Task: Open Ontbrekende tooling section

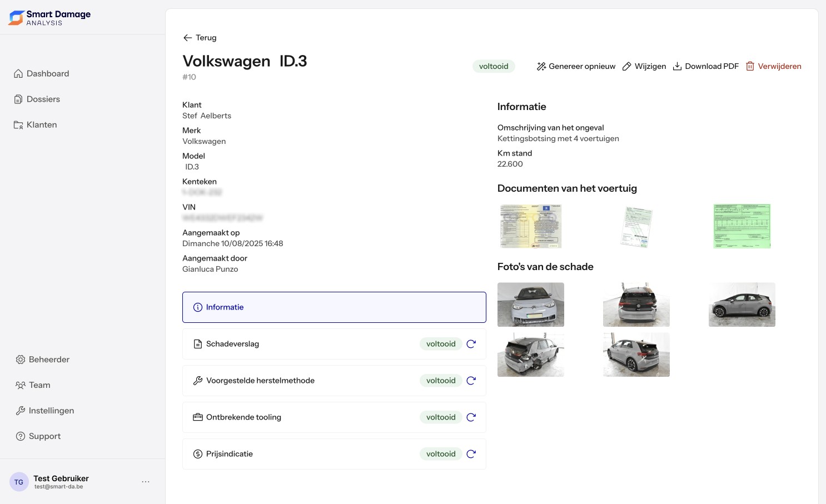Action: (334, 417)
